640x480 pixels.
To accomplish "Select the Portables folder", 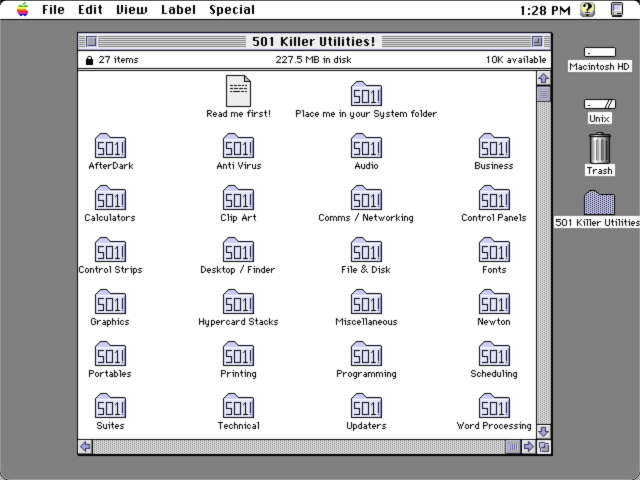I will click(x=110, y=353).
